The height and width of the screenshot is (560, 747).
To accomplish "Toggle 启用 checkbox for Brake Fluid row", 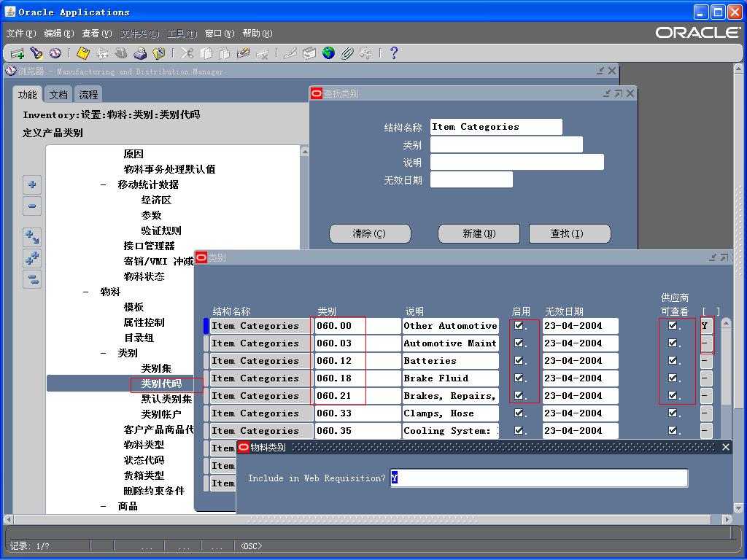I will [x=519, y=378].
